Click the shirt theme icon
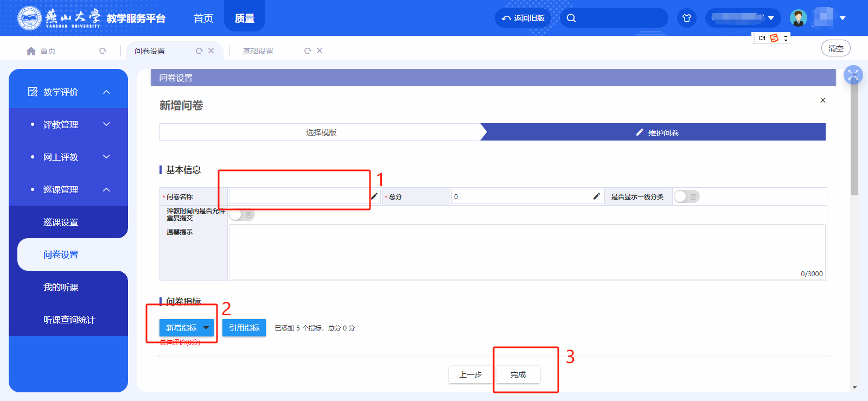Image resolution: width=868 pixels, height=401 pixels. coord(687,18)
